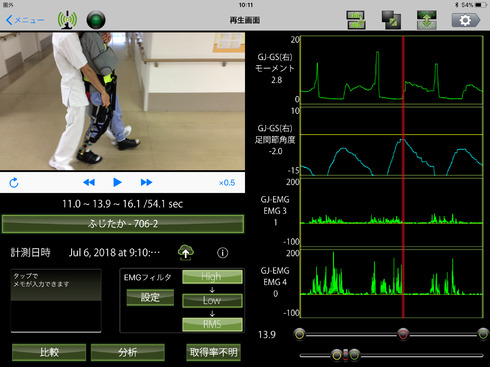490x367 pixels.
Task: Restart playback with the circular arrow icon
Action: click(14, 183)
